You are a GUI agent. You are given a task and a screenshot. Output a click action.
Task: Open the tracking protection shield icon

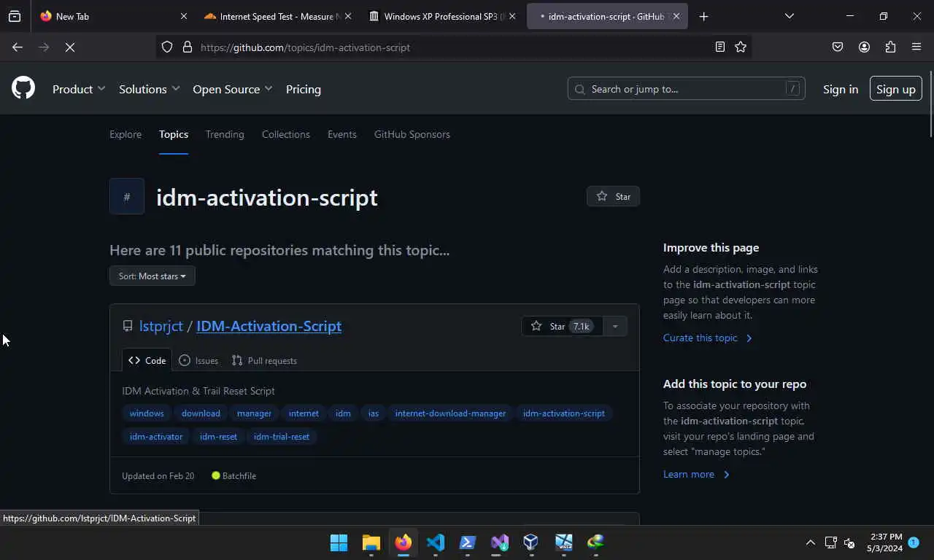tap(167, 47)
